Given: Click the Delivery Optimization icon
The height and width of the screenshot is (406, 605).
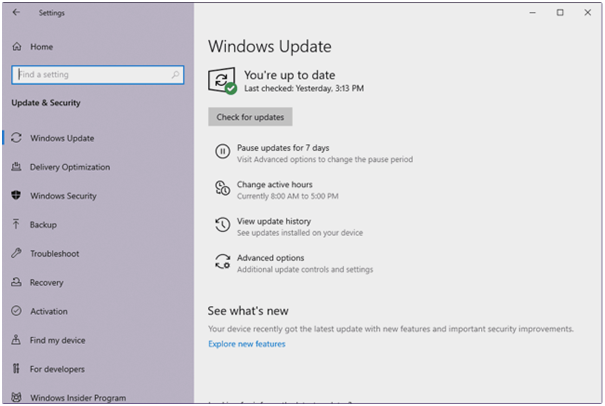Looking at the screenshot, I should pyautogui.click(x=16, y=167).
